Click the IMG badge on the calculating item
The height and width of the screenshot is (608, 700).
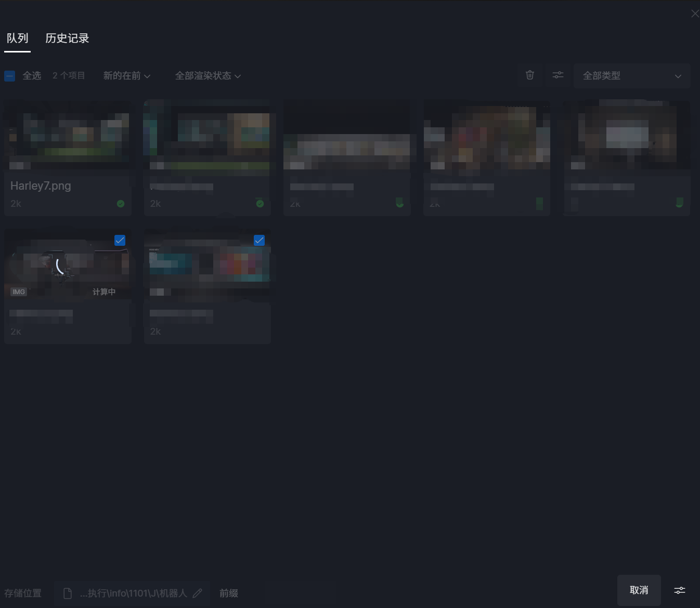point(19,292)
